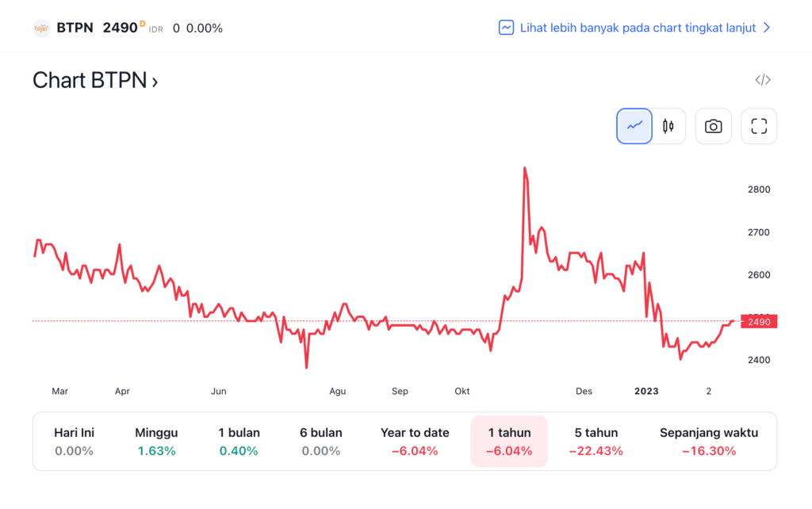Click the embed code icon
The image size is (812, 509).
click(763, 80)
